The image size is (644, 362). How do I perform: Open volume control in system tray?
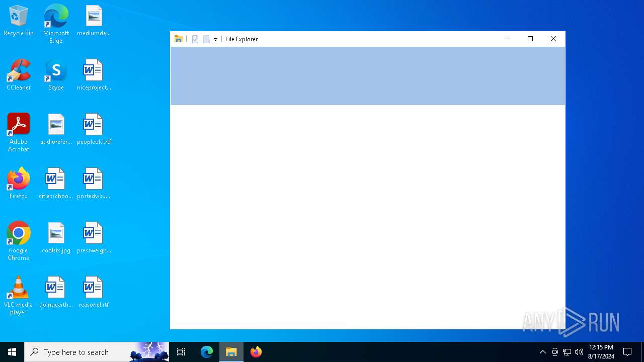pos(579,352)
